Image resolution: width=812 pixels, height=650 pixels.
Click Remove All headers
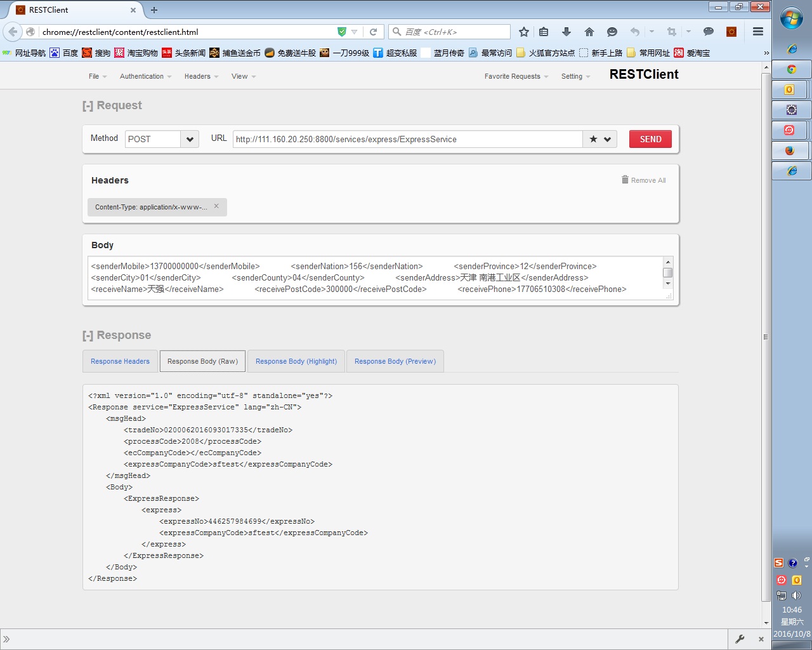tap(643, 180)
